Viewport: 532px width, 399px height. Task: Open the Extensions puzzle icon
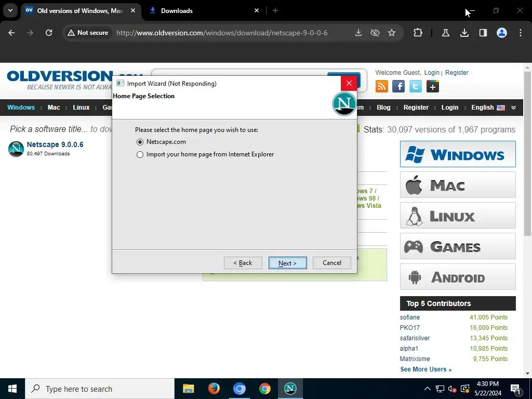click(x=418, y=33)
